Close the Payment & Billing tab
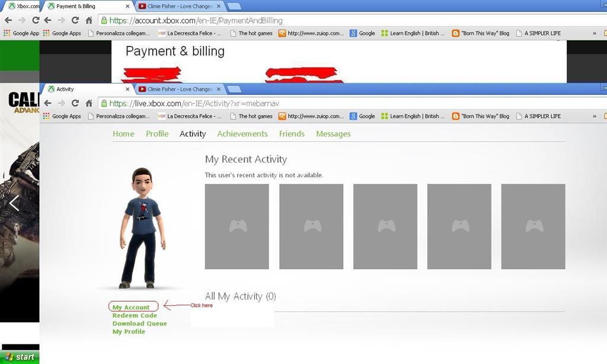 (x=129, y=7)
